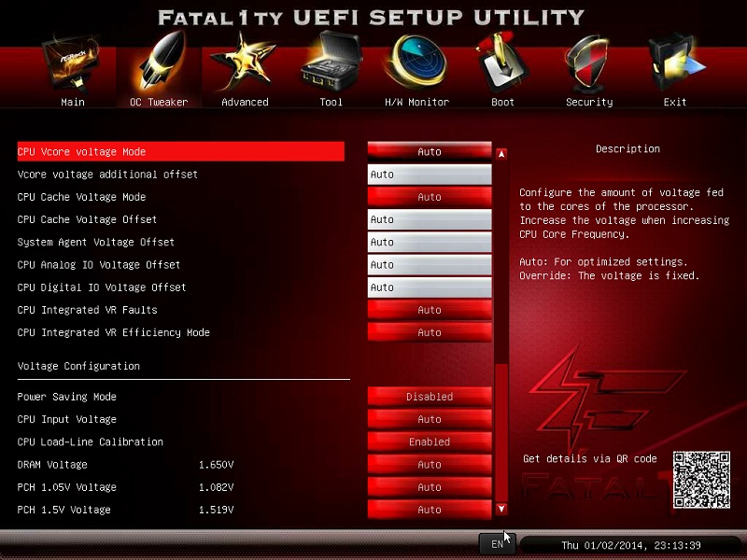This screenshot has height=560, width=747.
Task: Change CPU Integrated VR Faults setting
Action: coord(430,310)
